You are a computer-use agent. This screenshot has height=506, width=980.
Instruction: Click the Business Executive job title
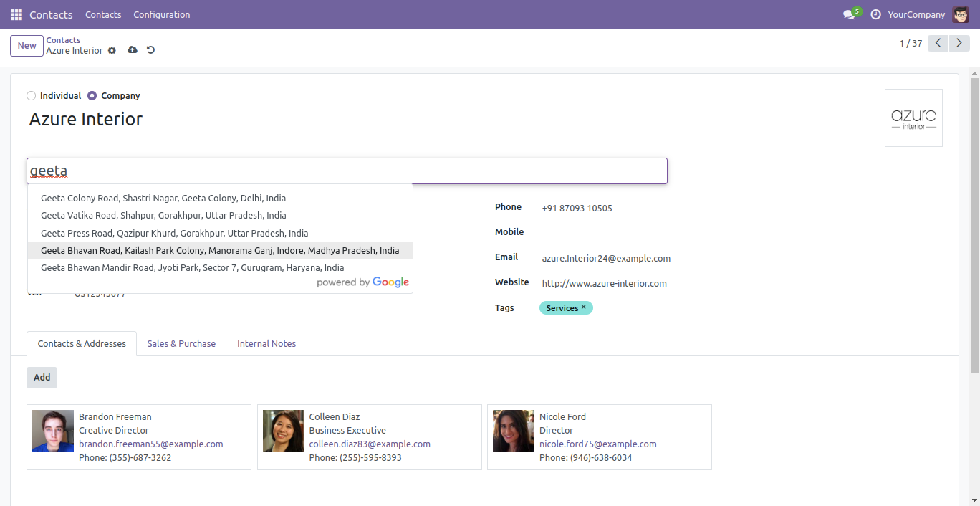(347, 430)
